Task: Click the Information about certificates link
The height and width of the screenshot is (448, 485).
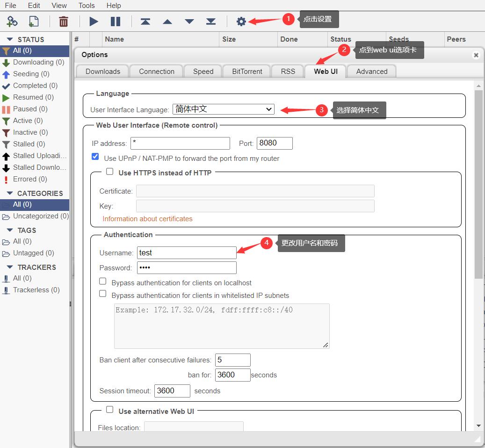Action: 147,218
